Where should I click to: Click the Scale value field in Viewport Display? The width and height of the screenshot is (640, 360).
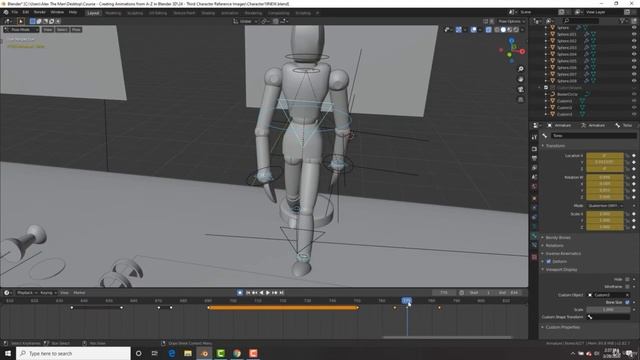click(x=608, y=310)
